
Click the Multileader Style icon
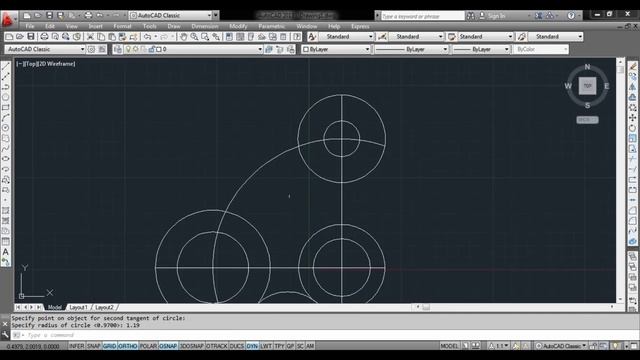(x=521, y=37)
